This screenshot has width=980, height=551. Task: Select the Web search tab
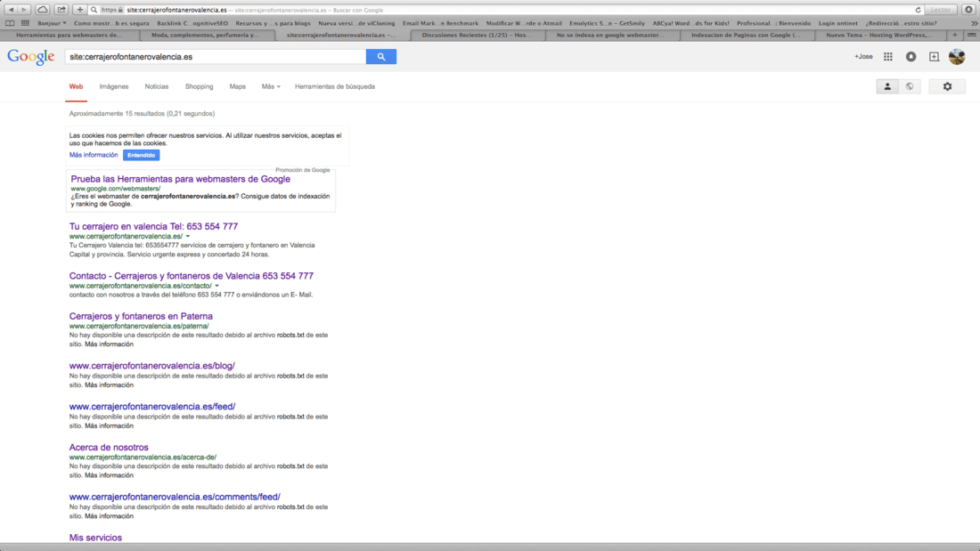tap(76, 87)
